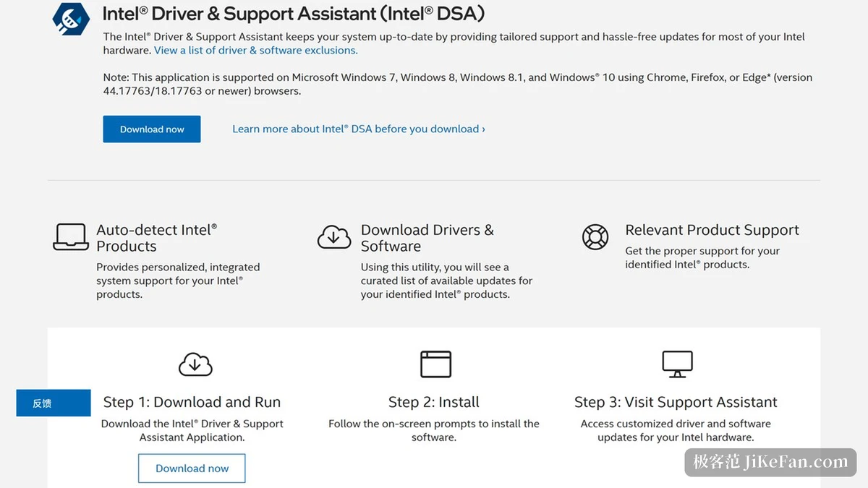868x488 pixels.
Task: Open the driver & software exclusions list link
Action: 256,51
